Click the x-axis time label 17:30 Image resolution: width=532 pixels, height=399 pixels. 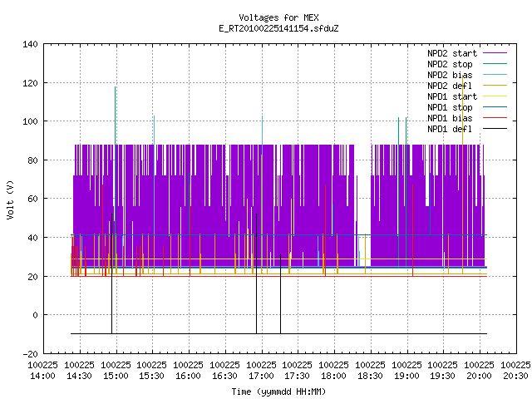point(298,377)
